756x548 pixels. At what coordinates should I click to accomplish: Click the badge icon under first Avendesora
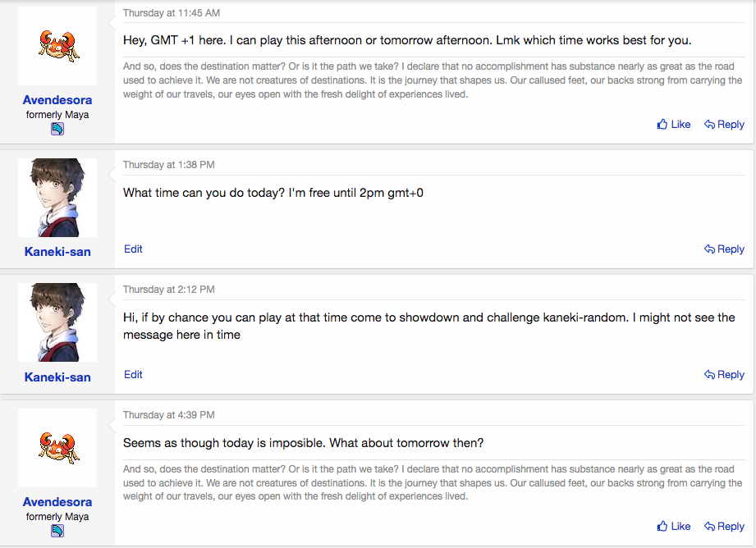click(x=57, y=129)
